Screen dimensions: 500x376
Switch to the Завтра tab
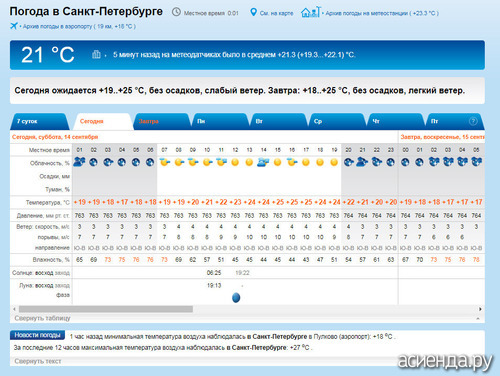point(161,121)
